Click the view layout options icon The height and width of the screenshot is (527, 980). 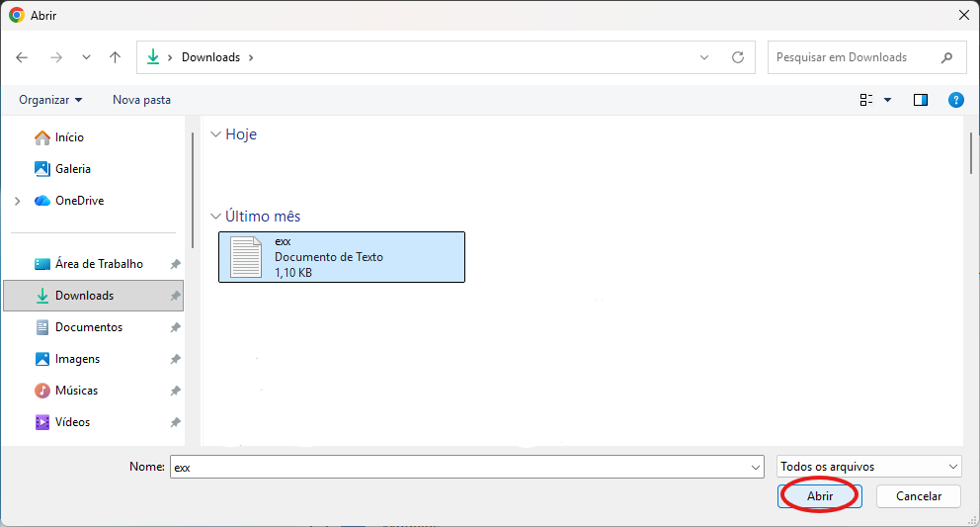coord(867,100)
